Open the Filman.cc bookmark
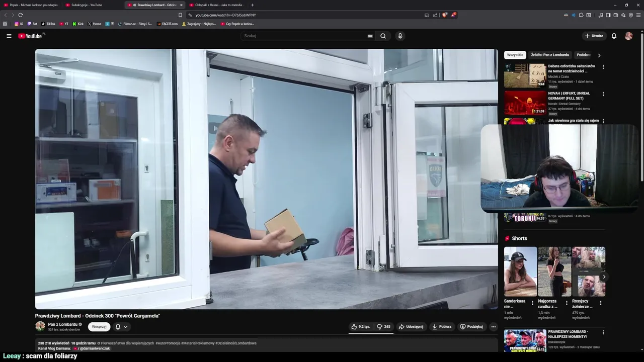The image size is (644, 362). coord(135,24)
